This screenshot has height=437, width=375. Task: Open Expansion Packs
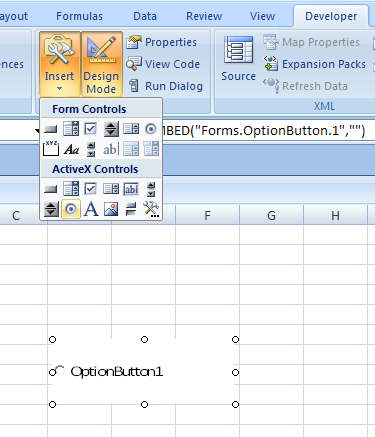(315, 64)
